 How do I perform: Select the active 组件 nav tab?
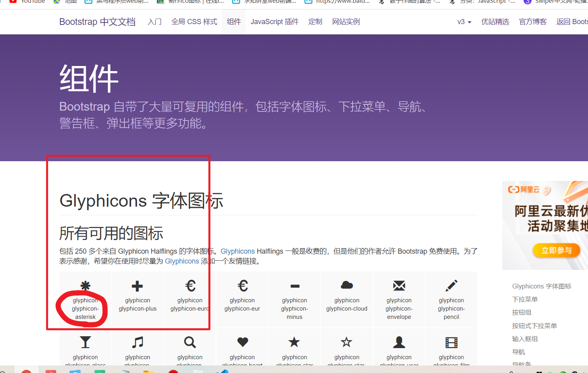[x=234, y=22]
